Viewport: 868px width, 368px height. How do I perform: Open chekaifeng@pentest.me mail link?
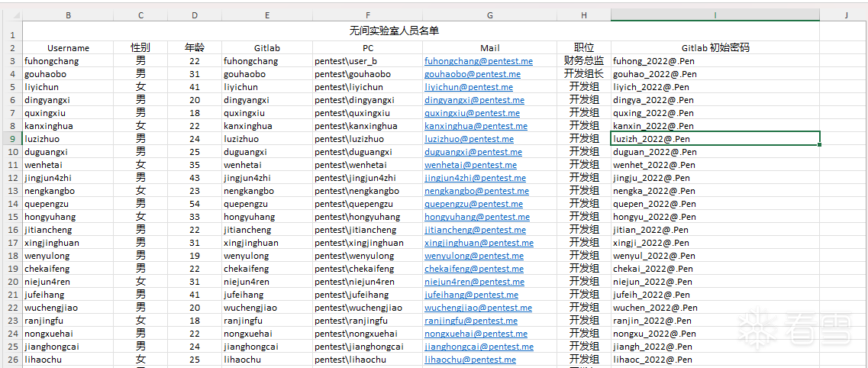[474, 269]
